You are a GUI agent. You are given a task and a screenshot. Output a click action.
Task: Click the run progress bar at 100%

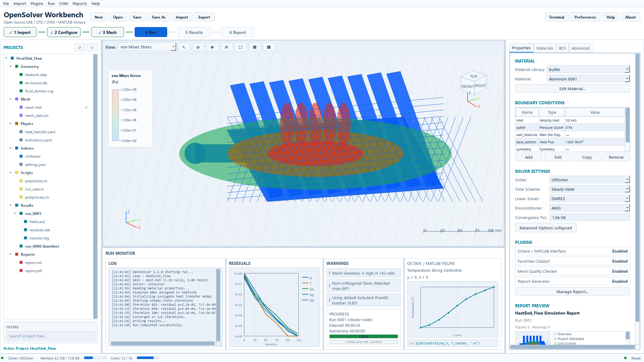(364, 337)
